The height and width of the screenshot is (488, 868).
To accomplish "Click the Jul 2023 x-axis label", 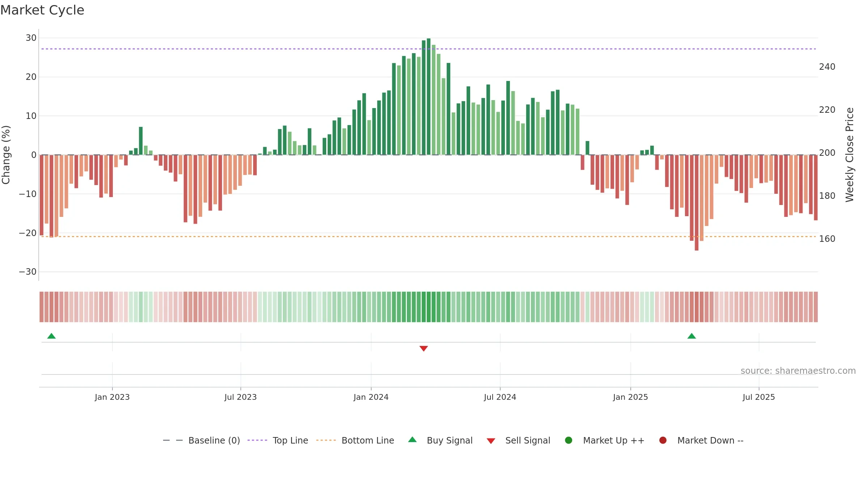I will [241, 397].
